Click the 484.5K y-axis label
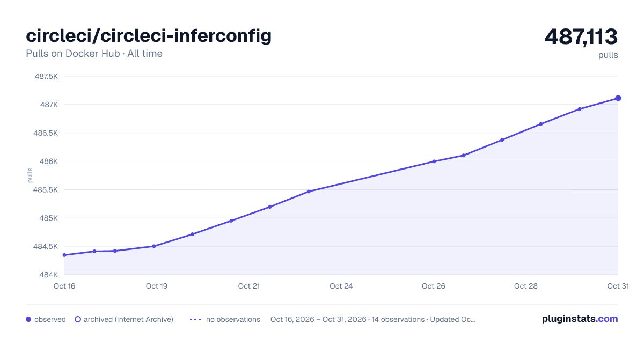644x338 pixels. (x=46, y=247)
